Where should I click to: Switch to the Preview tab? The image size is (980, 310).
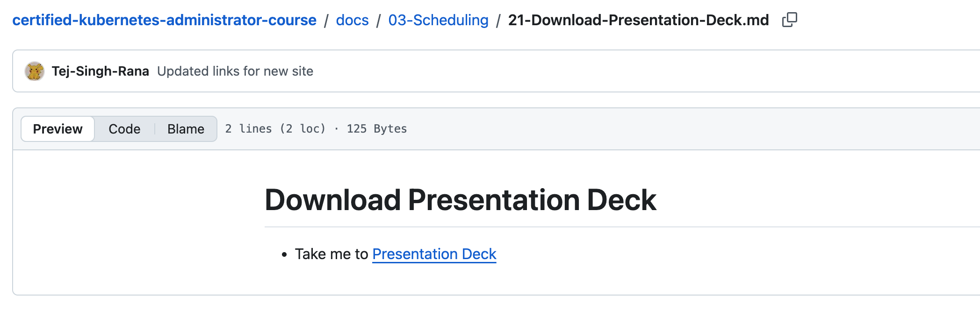(58, 129)
